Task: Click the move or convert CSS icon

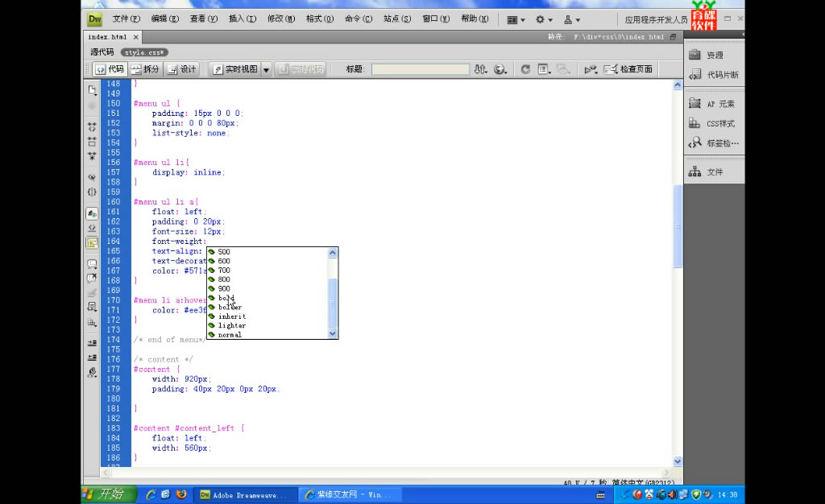Action: [x=92, y=322]
